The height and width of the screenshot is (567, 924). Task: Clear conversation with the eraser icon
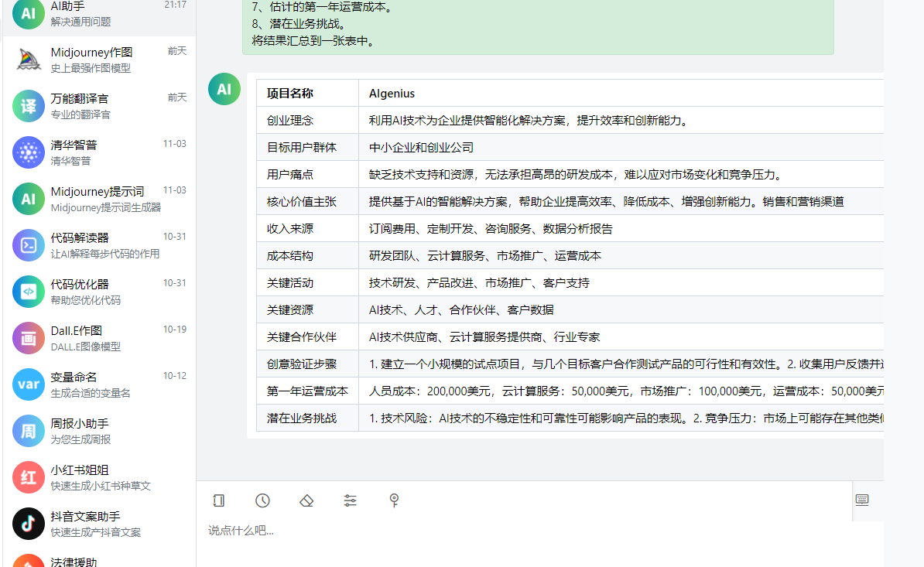coord(306,500)
